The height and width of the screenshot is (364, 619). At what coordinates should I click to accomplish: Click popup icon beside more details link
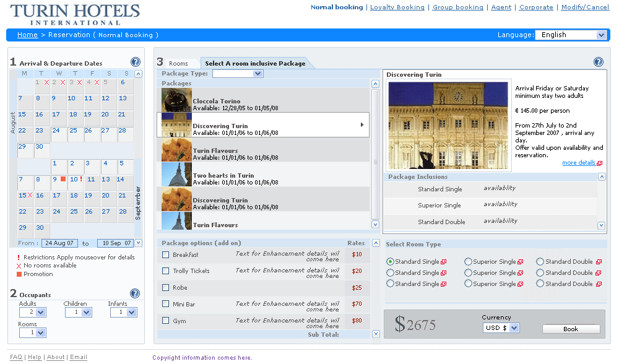click(599, 163)
